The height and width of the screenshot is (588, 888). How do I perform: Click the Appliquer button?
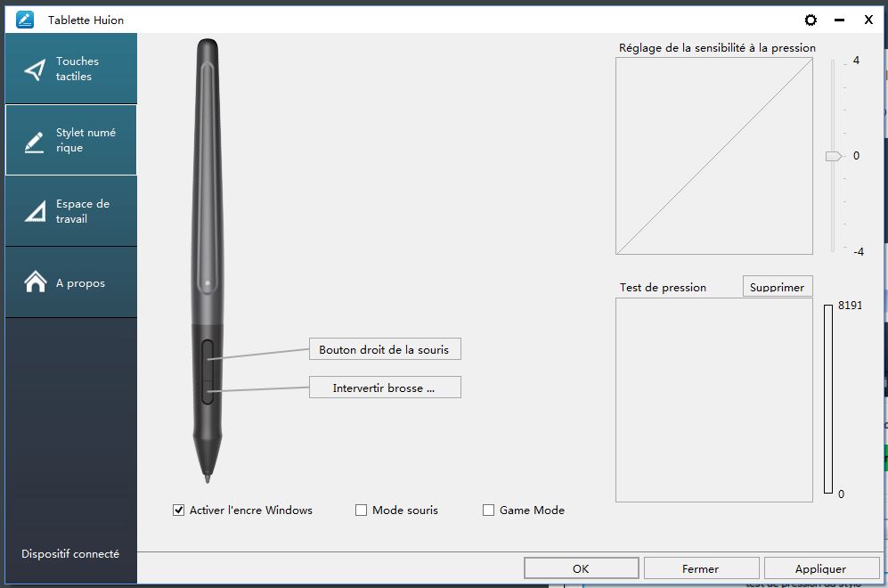coord(820,568)
